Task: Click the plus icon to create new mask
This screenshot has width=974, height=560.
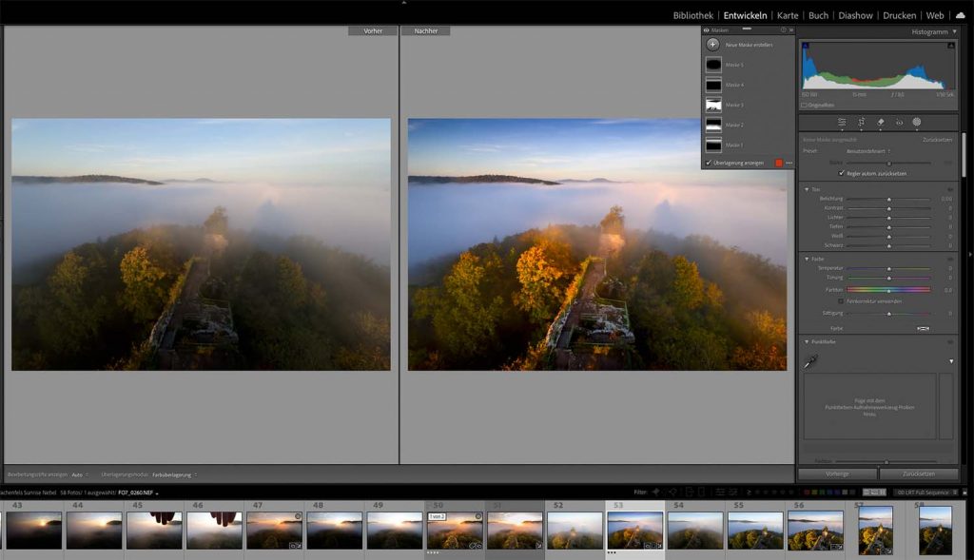Action: 712,45
